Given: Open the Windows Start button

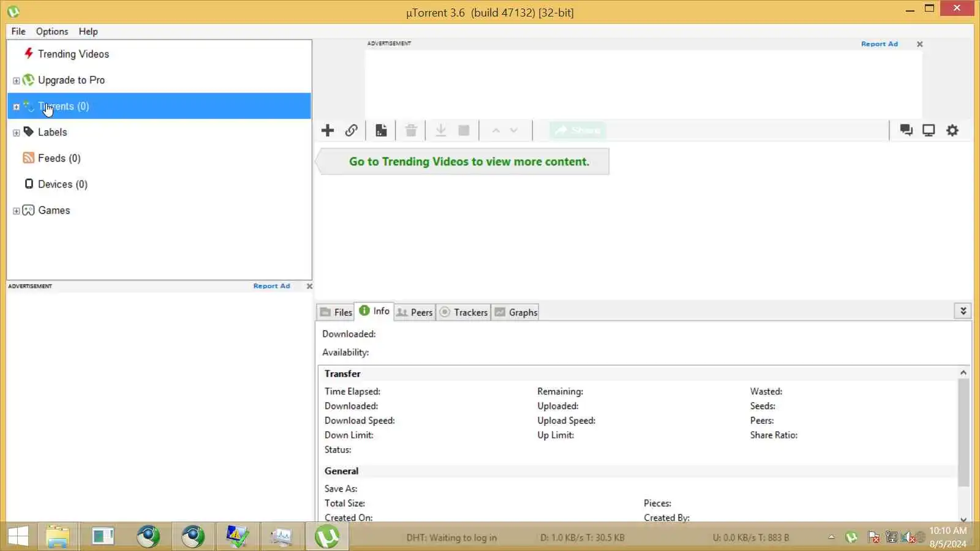Looking at the screenshot, I should click(18, 536).
